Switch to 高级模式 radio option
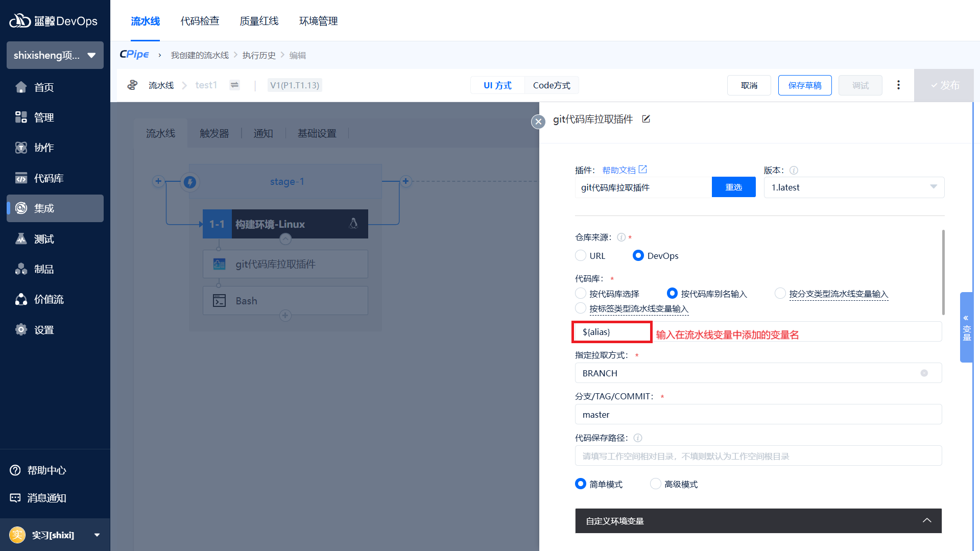This screenshot has height=551, width=980. [x=655, y=484]
